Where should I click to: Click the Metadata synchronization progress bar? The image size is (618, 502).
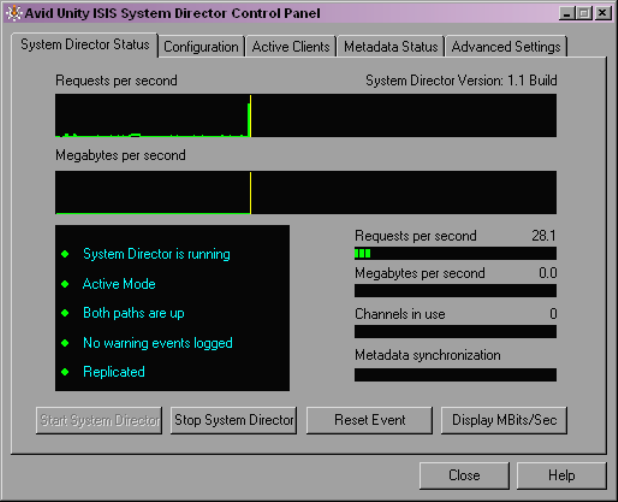[x=455, y=375]
